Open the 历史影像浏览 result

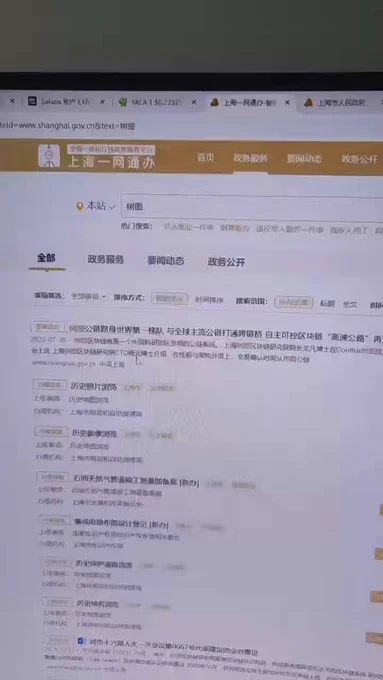click(x=94, y=433)
